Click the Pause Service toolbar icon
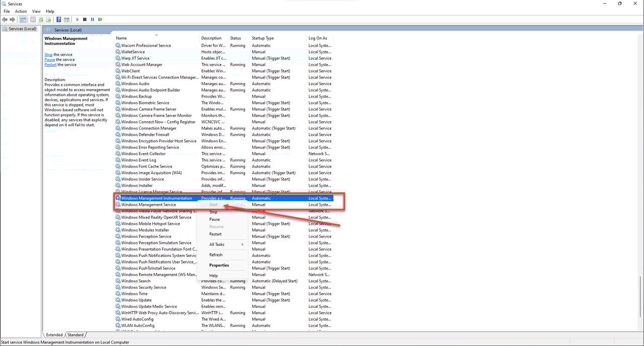 pos(93,20)
